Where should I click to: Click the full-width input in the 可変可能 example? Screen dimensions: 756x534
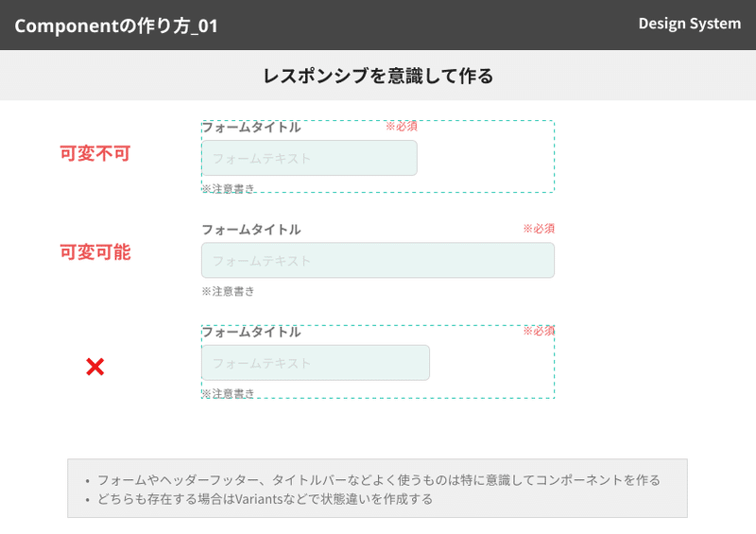point(378,261)
